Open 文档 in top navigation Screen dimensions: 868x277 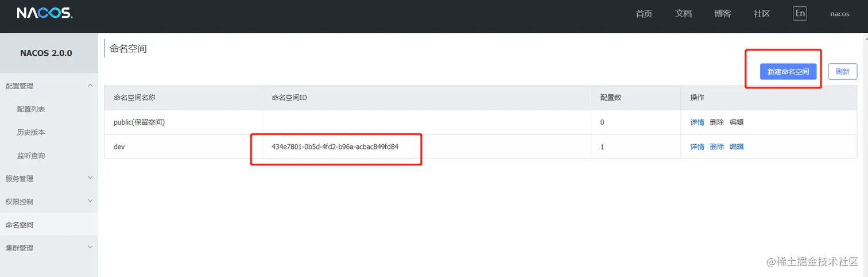[x=683, y=14]
